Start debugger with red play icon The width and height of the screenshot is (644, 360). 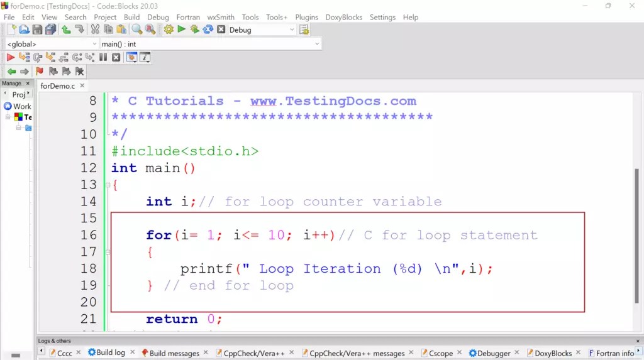pos(11,57)
